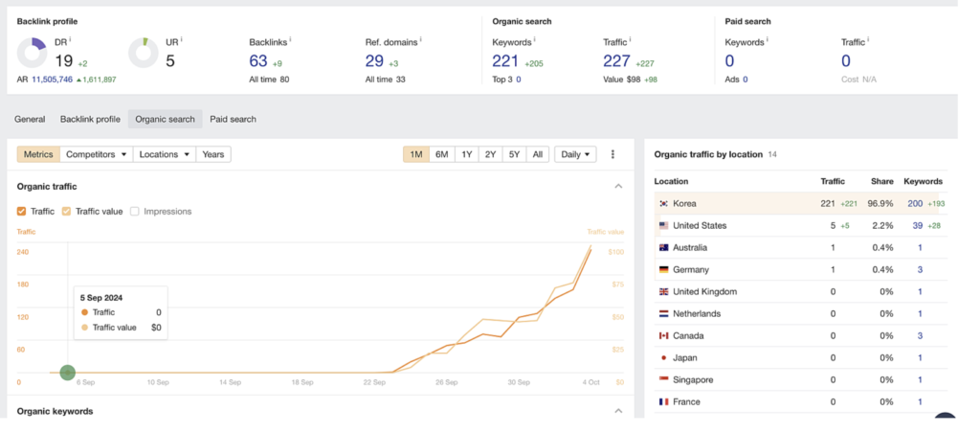Viewport: 980px width, 433px height.
Task: Click the United States flag icon
Action: [664, 225]
